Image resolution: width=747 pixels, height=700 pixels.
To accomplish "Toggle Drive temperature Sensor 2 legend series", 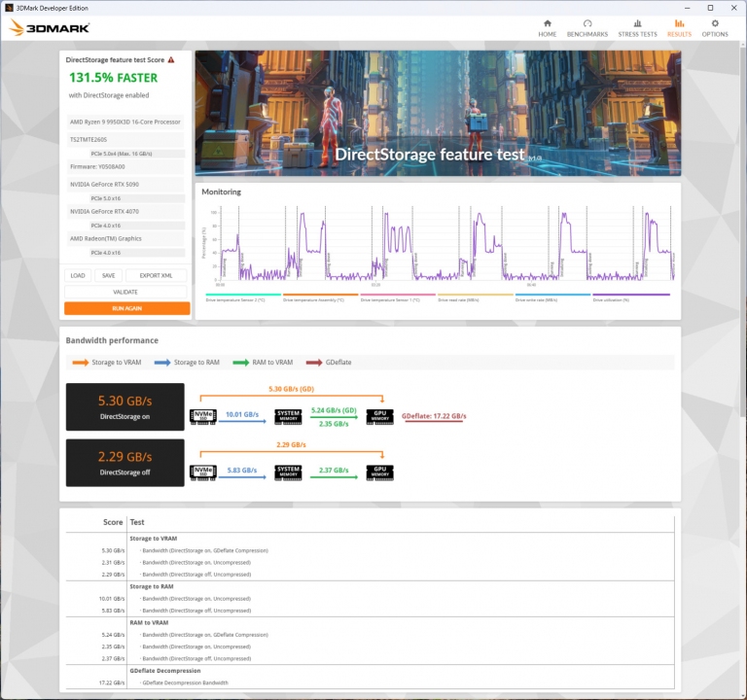I will [243, 297].
